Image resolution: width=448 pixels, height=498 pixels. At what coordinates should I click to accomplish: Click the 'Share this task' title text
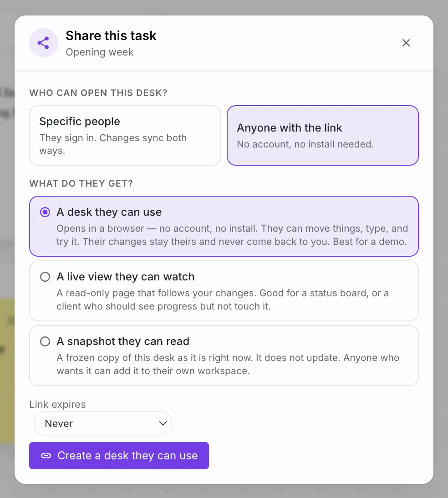[x=111, y=36]
